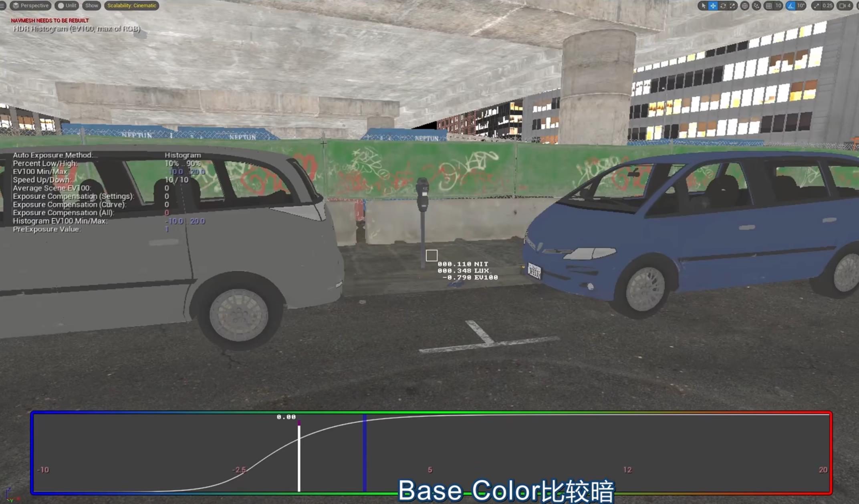Click the 'HDR Histogram (EV100, max of RGB)' title

click(77, 29)
